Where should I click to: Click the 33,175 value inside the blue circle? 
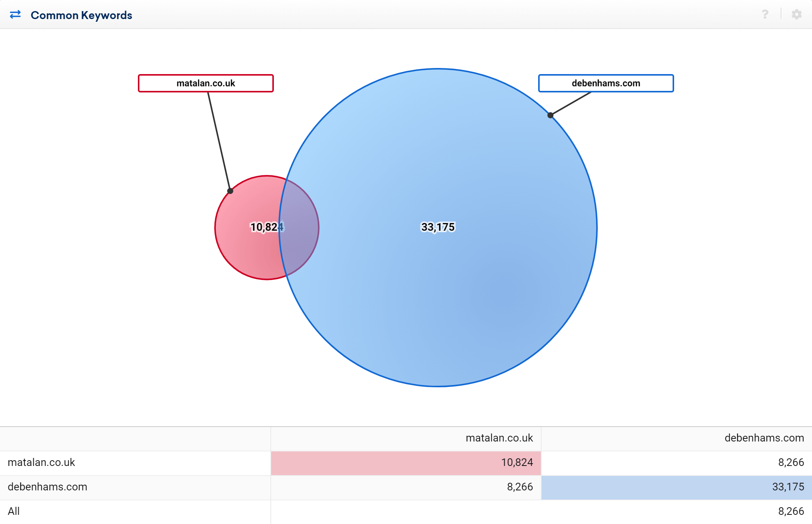point(438,227)
